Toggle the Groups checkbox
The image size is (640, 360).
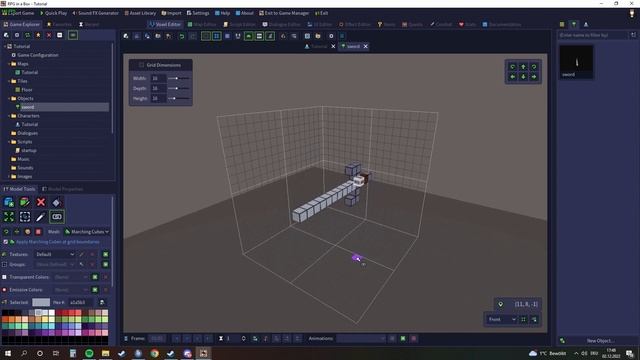click(4, 264)
